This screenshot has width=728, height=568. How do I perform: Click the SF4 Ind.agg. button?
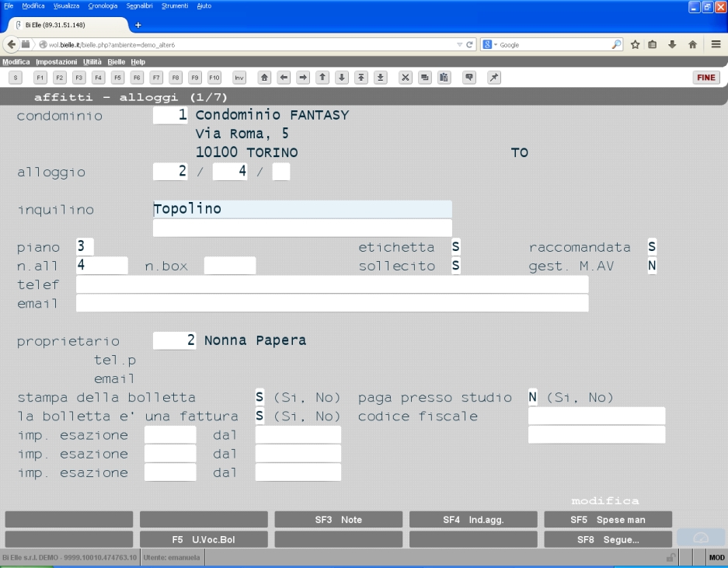(473, 520)
